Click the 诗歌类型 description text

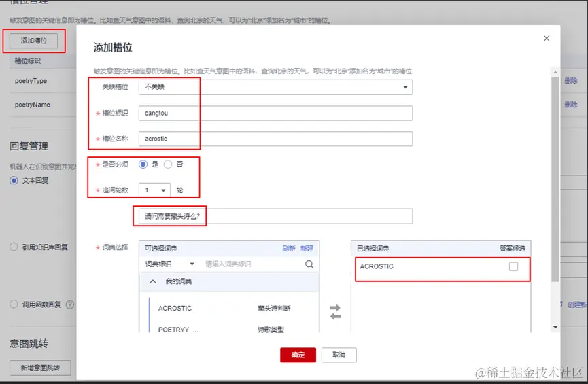click(x=271, y=330)
